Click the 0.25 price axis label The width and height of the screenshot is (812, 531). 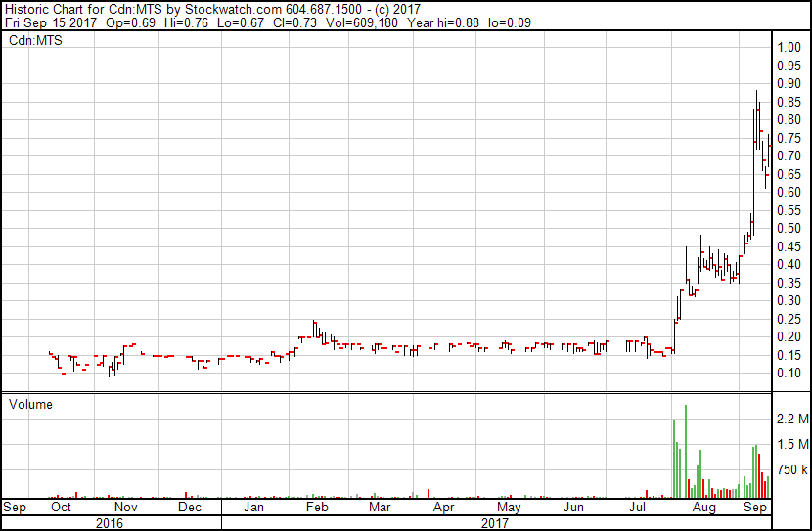[x=789, y=320]
